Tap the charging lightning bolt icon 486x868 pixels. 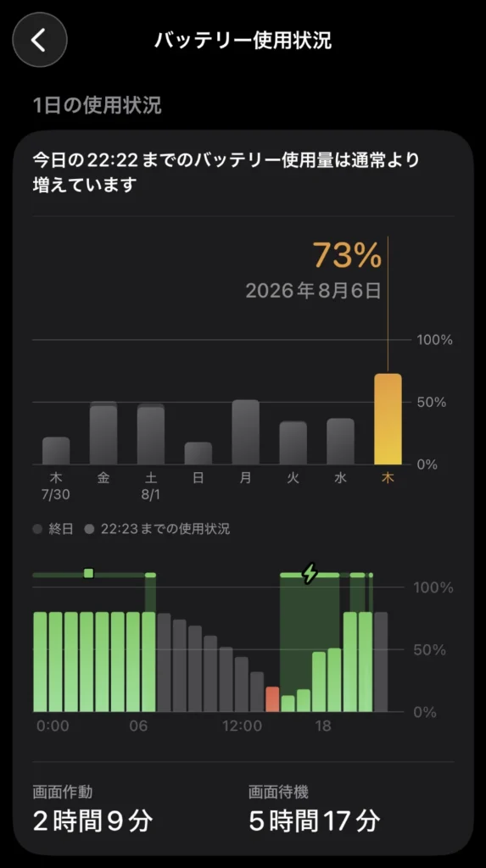click(x=310, y=574)
